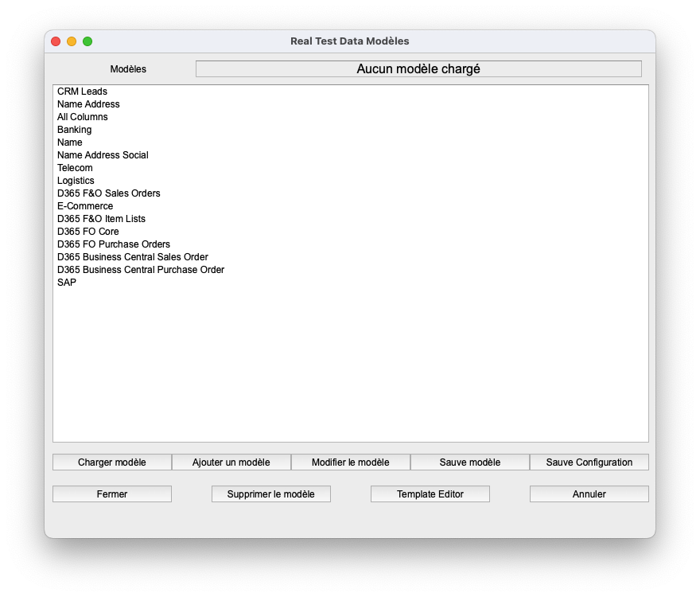Close the window with the red button

(56, 41)
